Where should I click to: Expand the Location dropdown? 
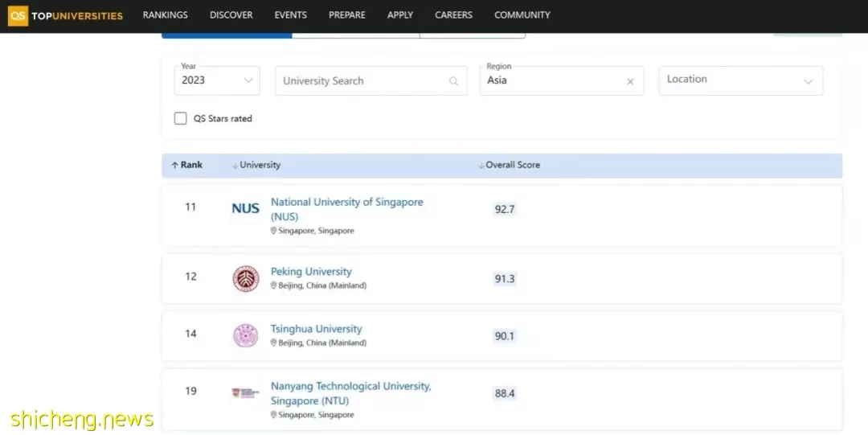[741, 80]
